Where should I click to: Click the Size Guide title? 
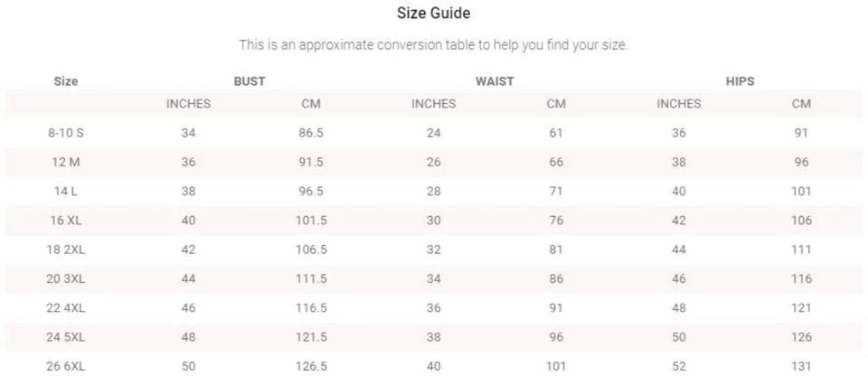433,14
